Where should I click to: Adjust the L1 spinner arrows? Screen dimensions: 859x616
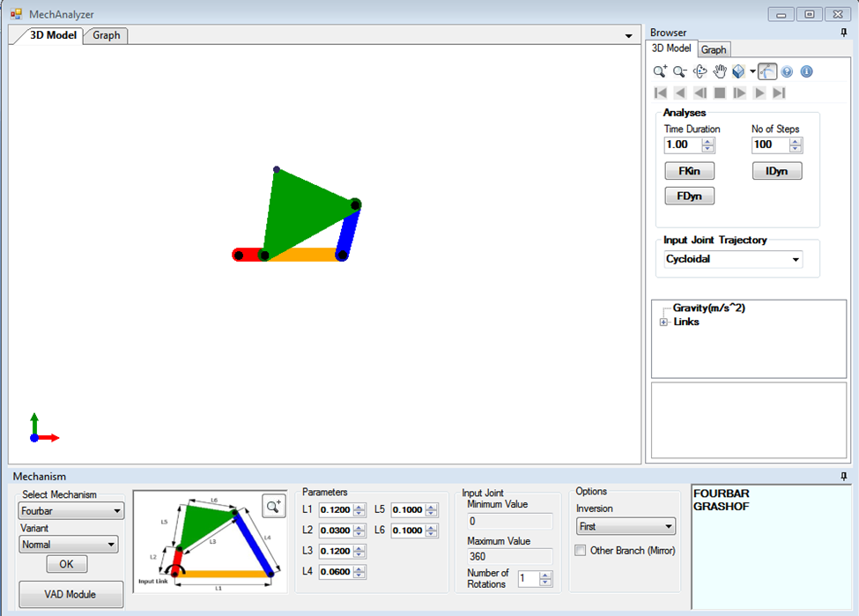359,509
